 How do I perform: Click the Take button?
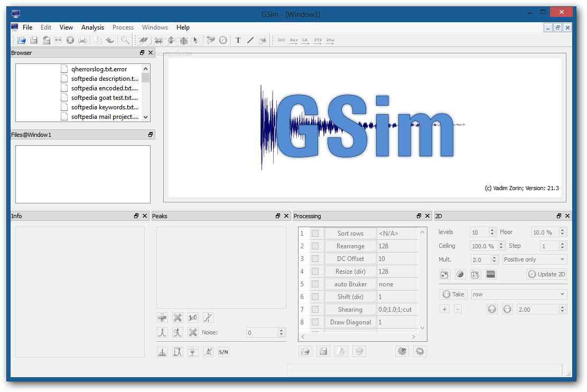453,294
